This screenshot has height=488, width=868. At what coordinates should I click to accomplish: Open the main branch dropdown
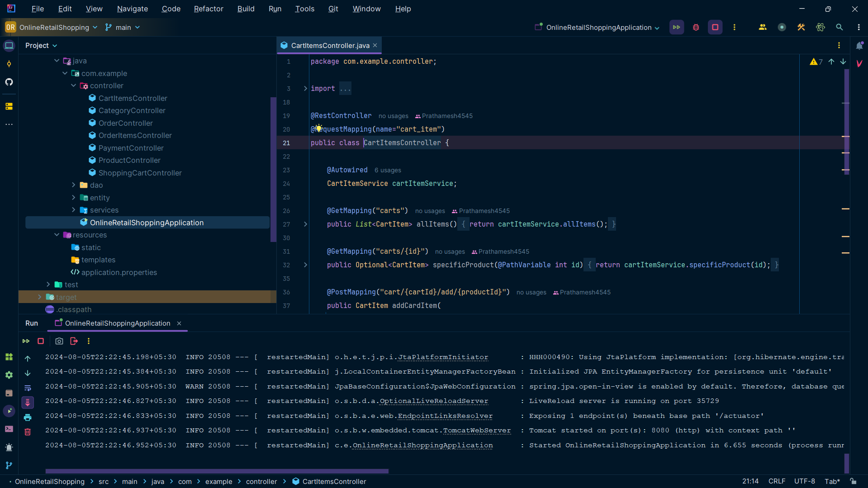tap(123, 28)
